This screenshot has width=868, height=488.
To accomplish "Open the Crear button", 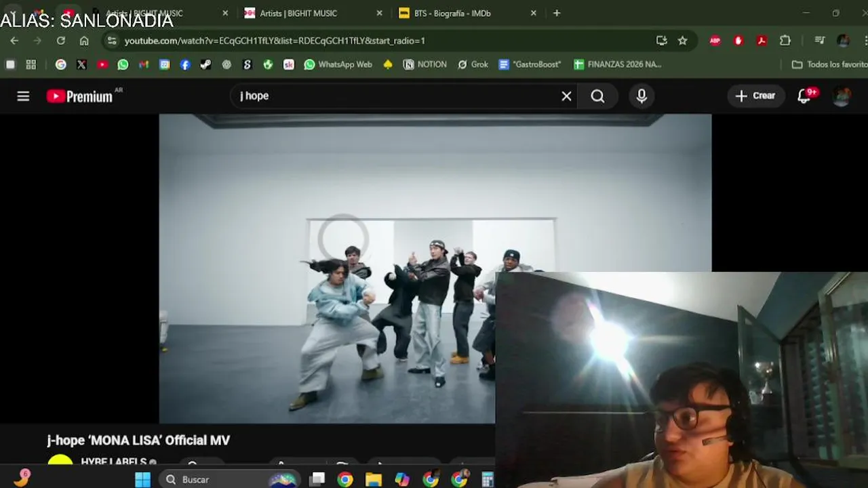I will pos(756,96).
